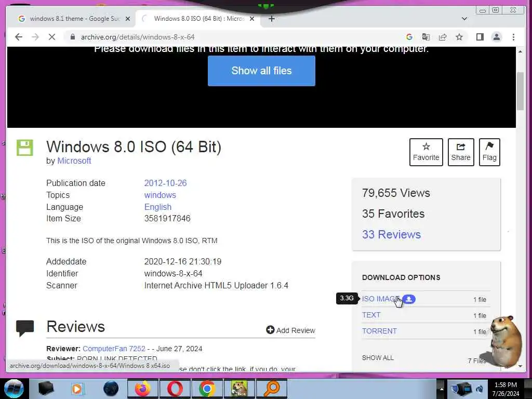Show hidden tray icons arrow
Screen dimensions: 532x399
coord(442,389)
